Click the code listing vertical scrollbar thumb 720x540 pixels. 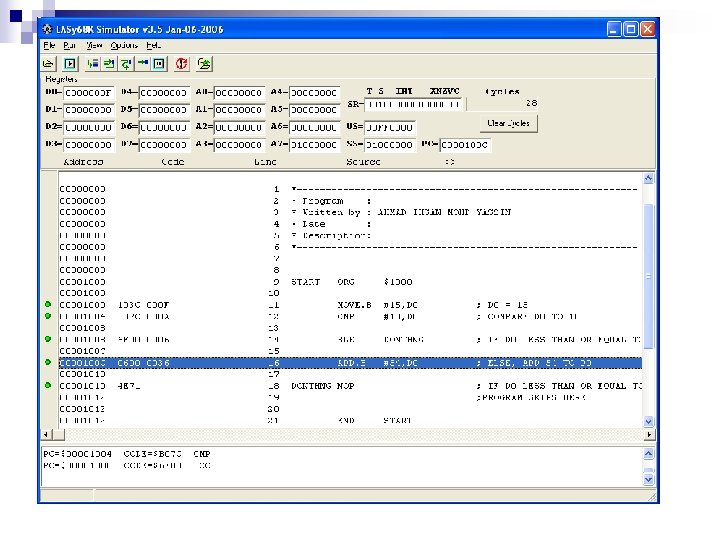click(x=648, y=276)
